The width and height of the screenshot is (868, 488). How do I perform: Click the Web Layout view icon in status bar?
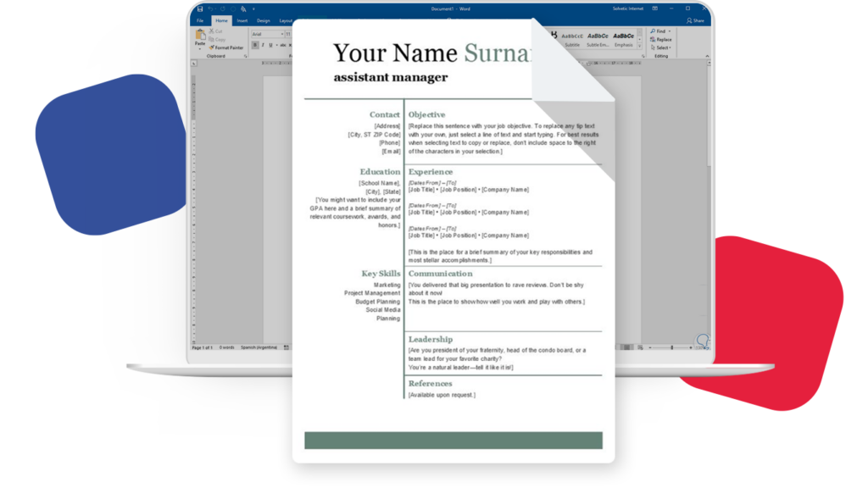pyautogui.click(x=640, y=347)
